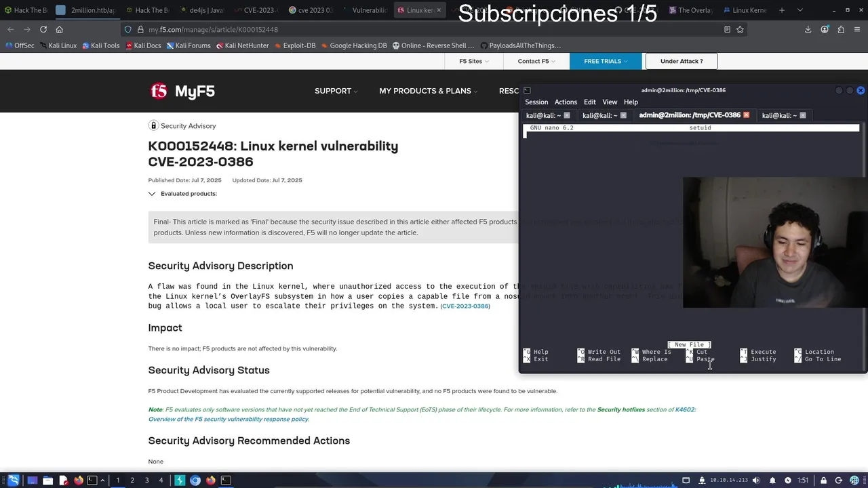The width and height of the screenshot is (868, 488).
Task: Open the file manager from the taskbar
Action: 47,480
